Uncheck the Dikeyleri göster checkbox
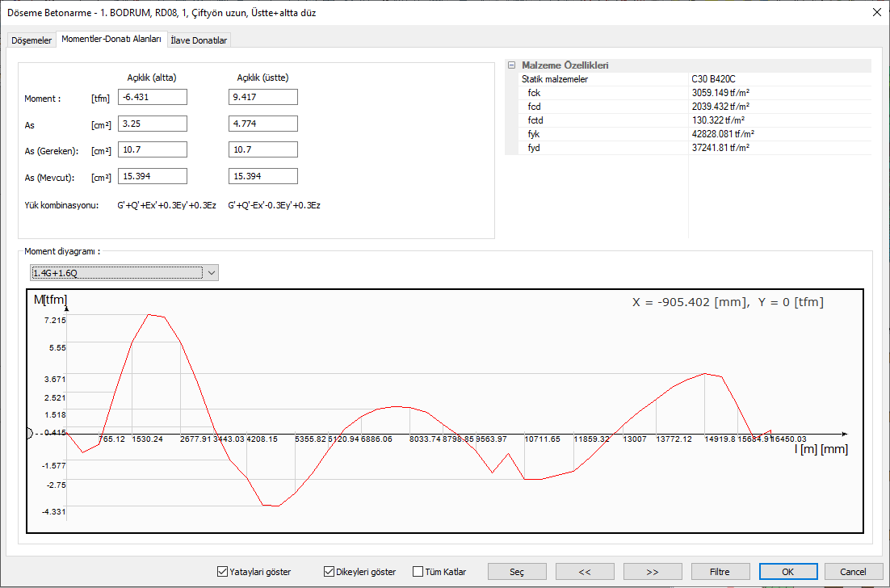This screenshot has width=890, height=588. click(x=330, y=572)
